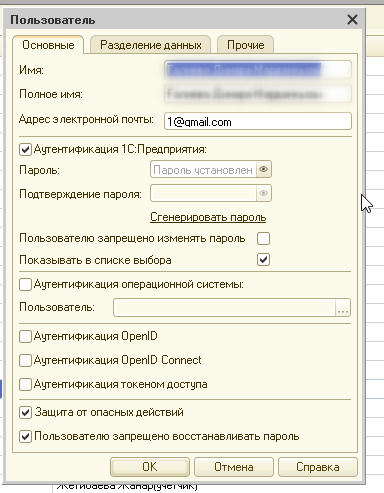The image size is (384, 493).
Task: Enable Аутентификация токеном доступа checkbox
Action: point(25,384)
